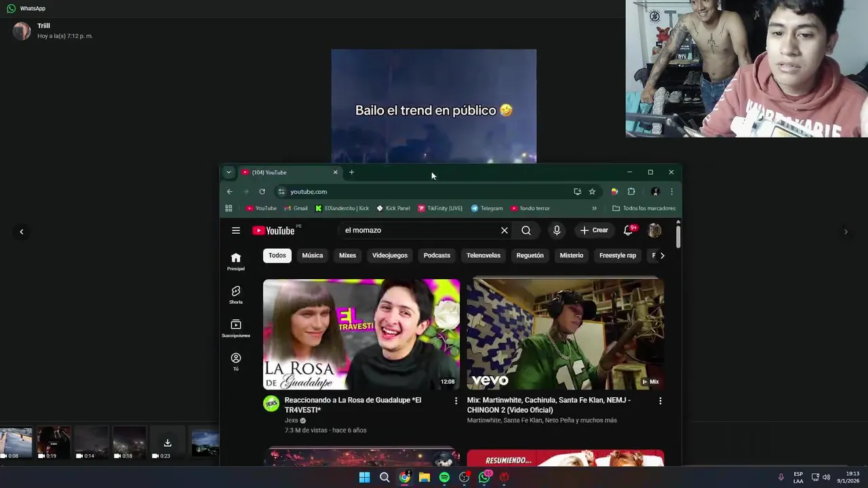This screenshot has height=488, width=868.
Task: Click the YouTube logo to go home
Action: click(x=274, y=230)
